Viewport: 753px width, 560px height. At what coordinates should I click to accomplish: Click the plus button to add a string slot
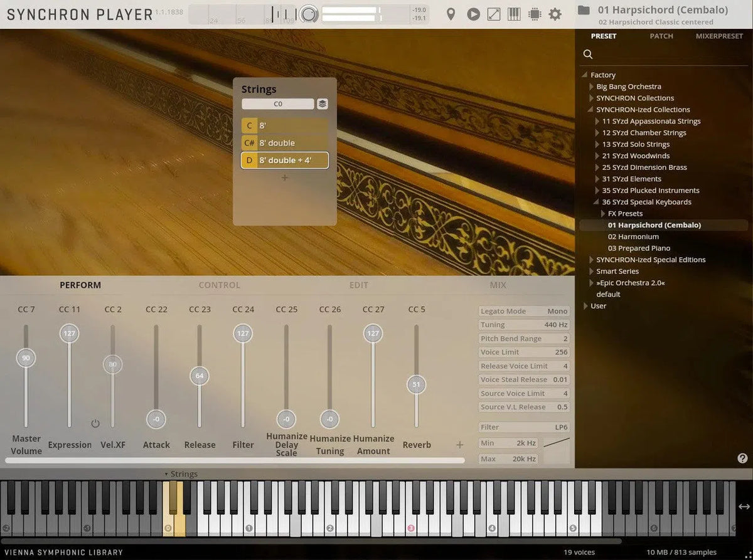285,177
